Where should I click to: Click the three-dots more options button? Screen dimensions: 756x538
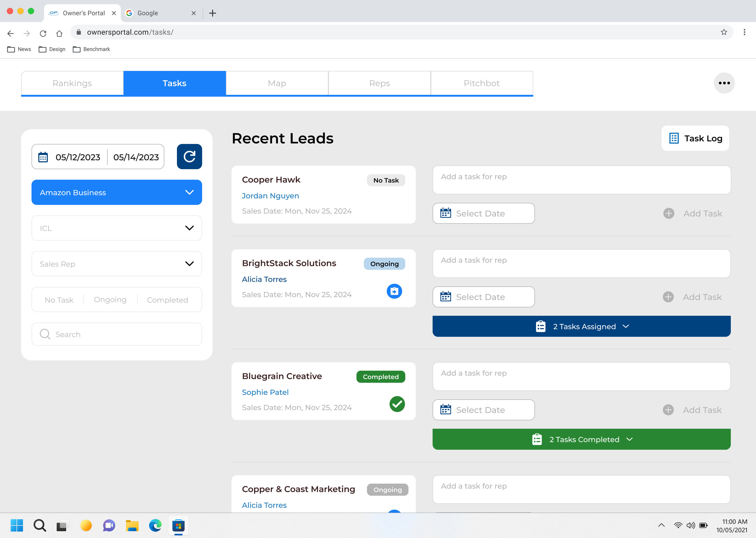point(724,83)
